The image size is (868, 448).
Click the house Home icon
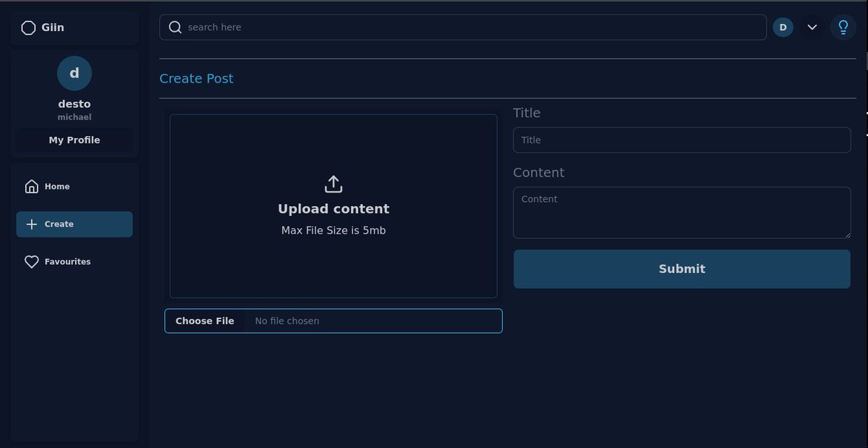tap(31, 187)
